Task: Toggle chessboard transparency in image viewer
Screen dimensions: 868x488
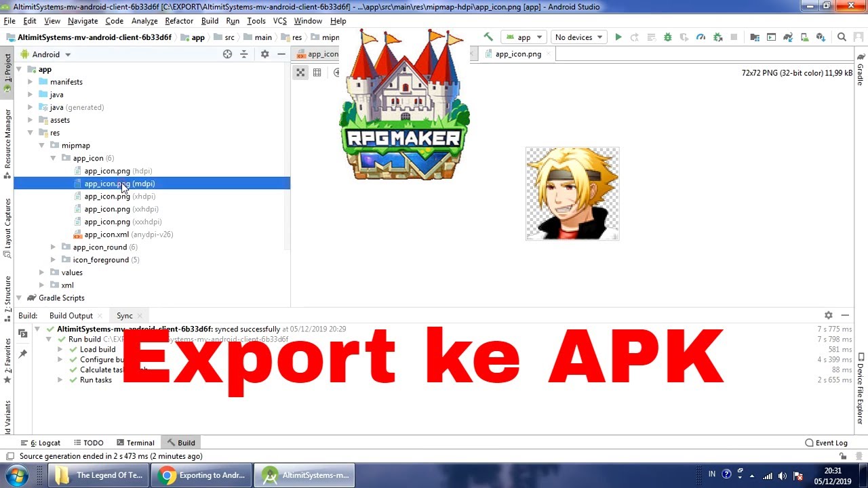Action: pyautogui.click(x=300, y=73)
